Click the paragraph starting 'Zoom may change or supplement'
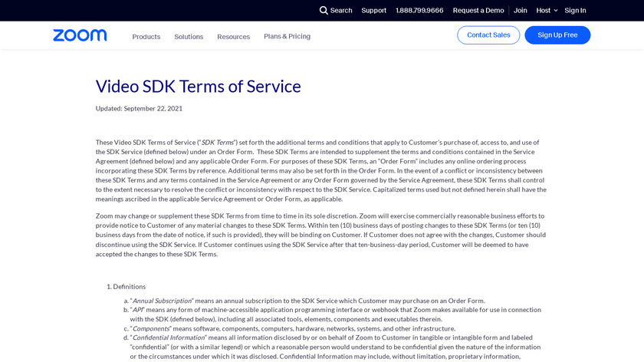Screen dimensions: 644x362 [x=320, y=235]
